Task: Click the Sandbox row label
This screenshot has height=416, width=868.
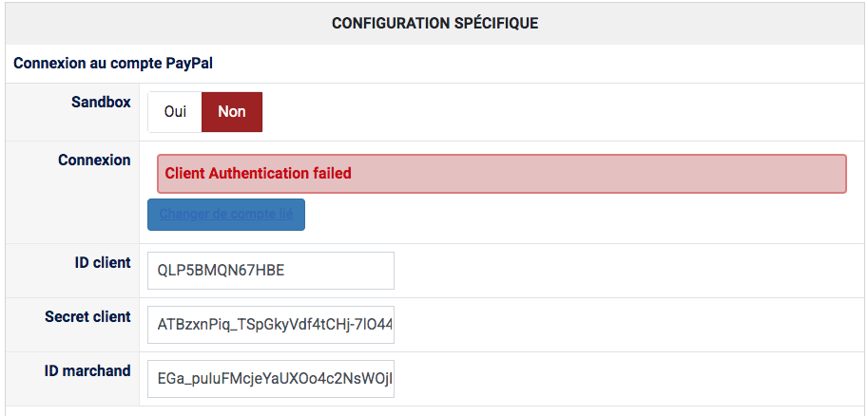Action: pyautogui.click(x=101, y=102)
